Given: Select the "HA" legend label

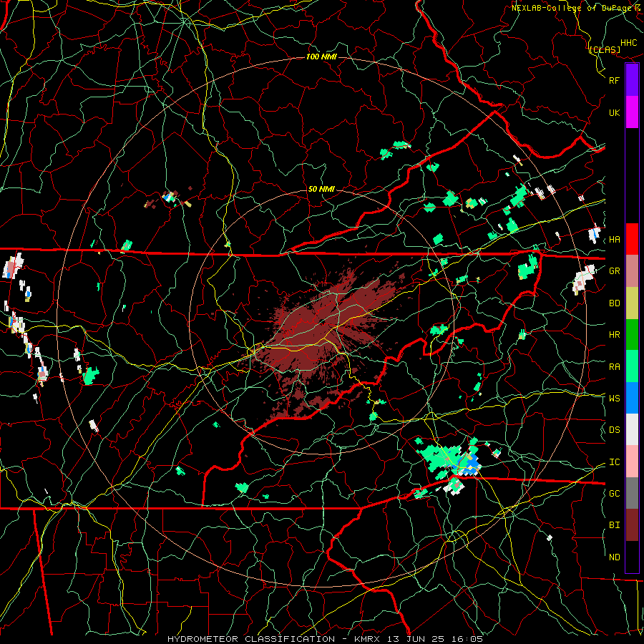Looking at the screenshot, I should pos(614,240).
